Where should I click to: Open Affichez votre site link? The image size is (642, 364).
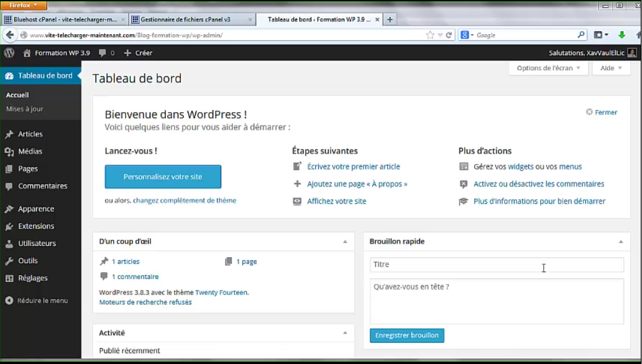click(337, 201)
